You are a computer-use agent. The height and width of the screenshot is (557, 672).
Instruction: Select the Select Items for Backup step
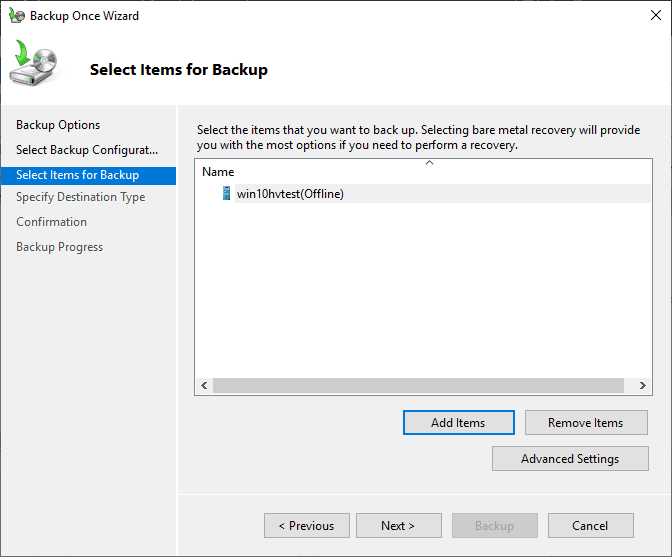[x=78, y=175]
